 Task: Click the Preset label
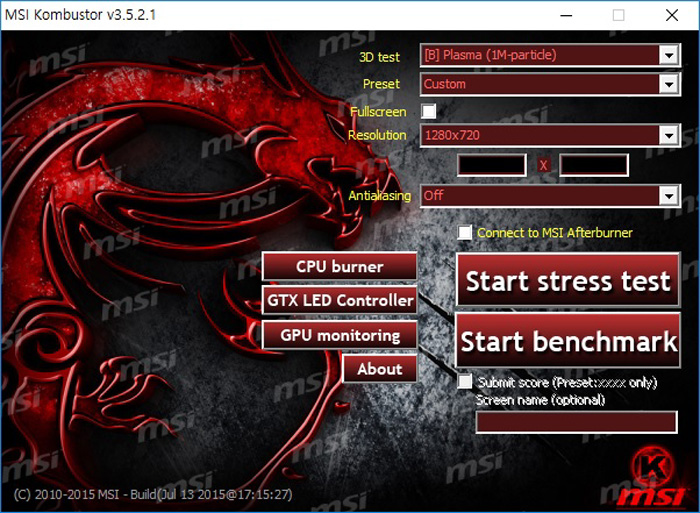[381, 84]
